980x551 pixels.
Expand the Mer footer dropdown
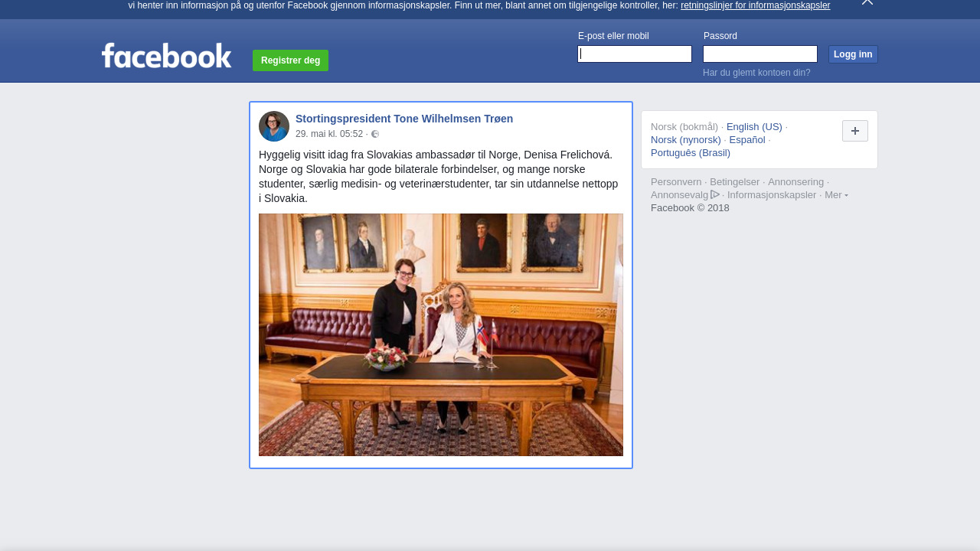(x=836, y=195)
